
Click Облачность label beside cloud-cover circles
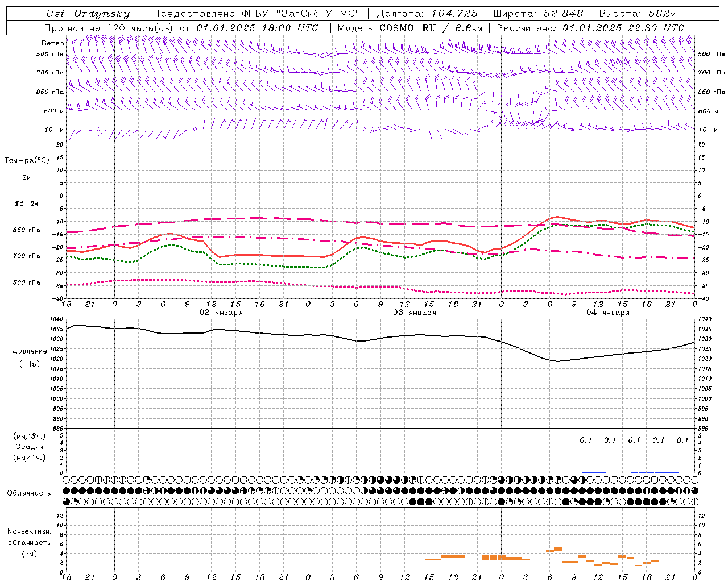click(x=29, y=493)
